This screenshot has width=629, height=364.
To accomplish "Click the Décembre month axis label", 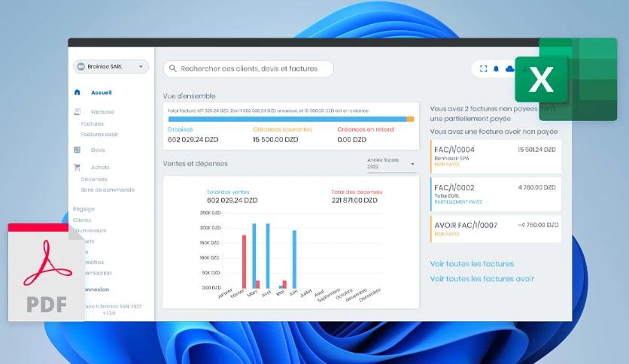I will (369, 295).
